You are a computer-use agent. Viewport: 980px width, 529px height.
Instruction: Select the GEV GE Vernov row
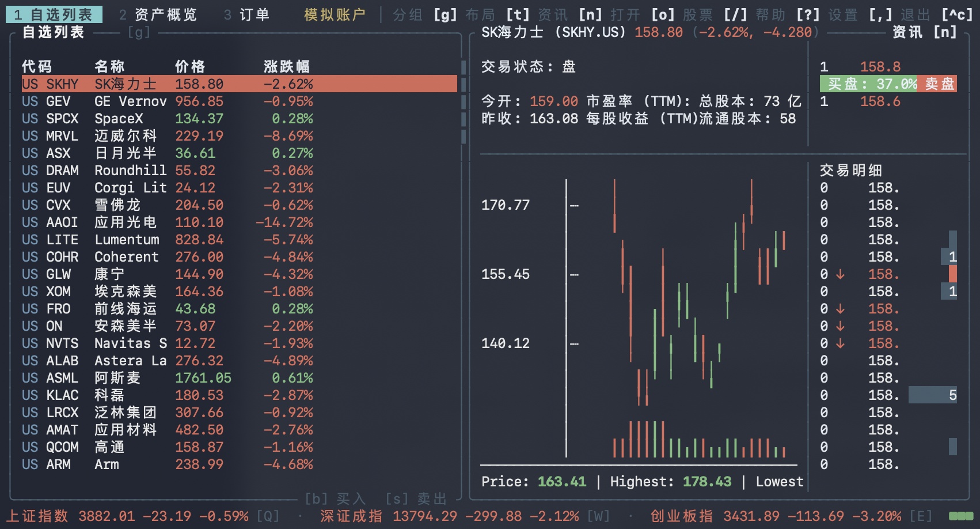[240, 101]
